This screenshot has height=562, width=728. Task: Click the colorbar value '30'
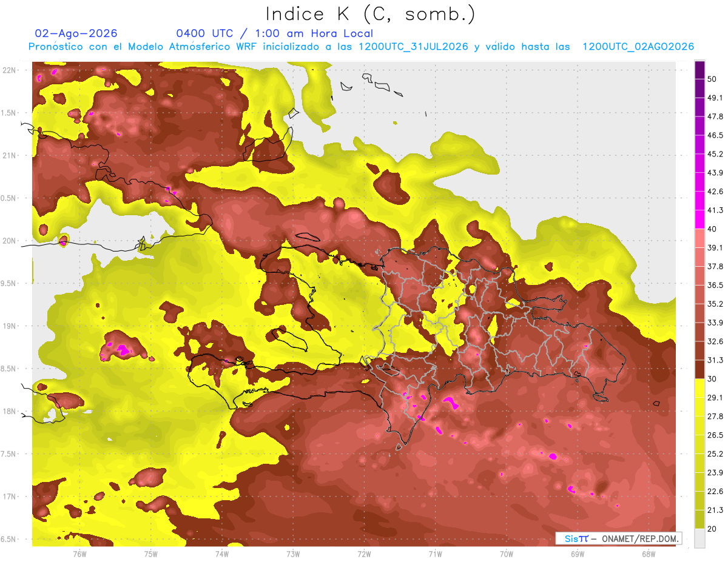click(712, 379)
